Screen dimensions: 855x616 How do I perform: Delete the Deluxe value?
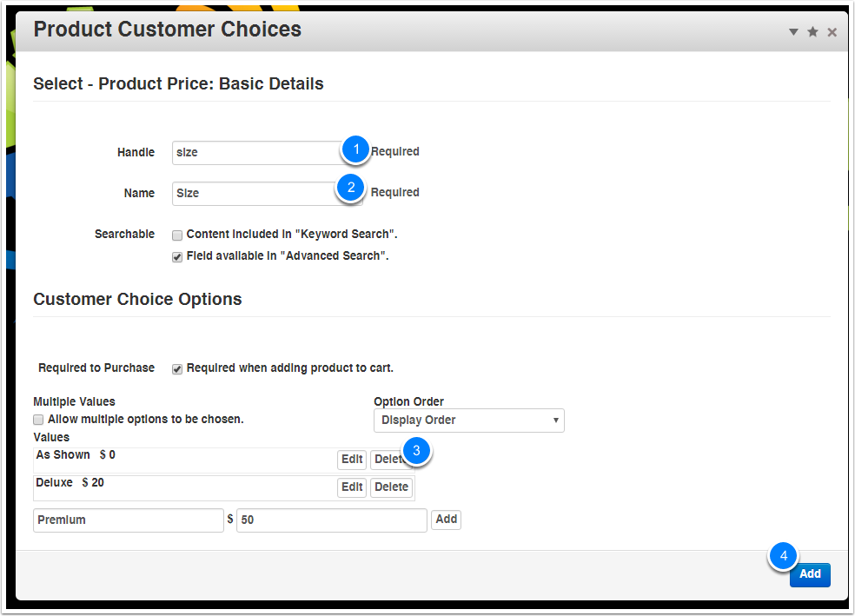(x=391, y=487)
